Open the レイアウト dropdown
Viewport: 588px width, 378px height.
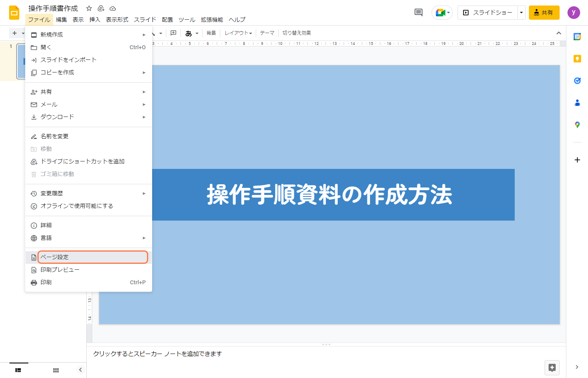click(238, 33)
